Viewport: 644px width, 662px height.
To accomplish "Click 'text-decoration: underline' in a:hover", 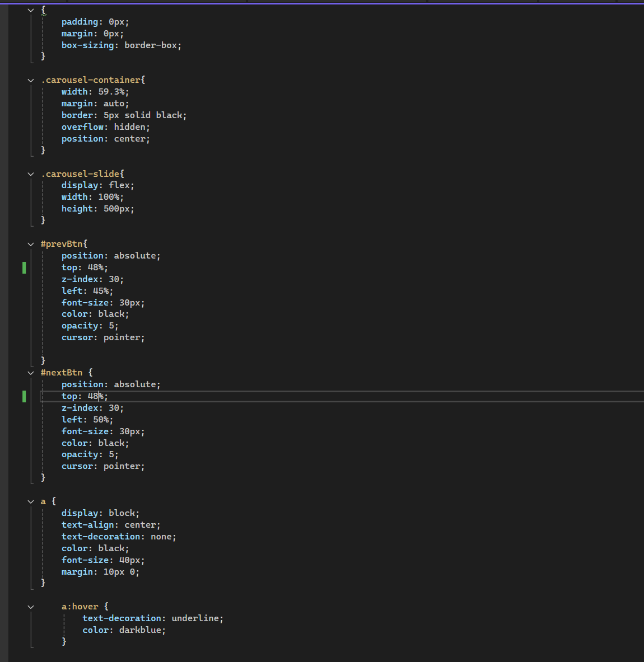I will [x=152, y=618].
